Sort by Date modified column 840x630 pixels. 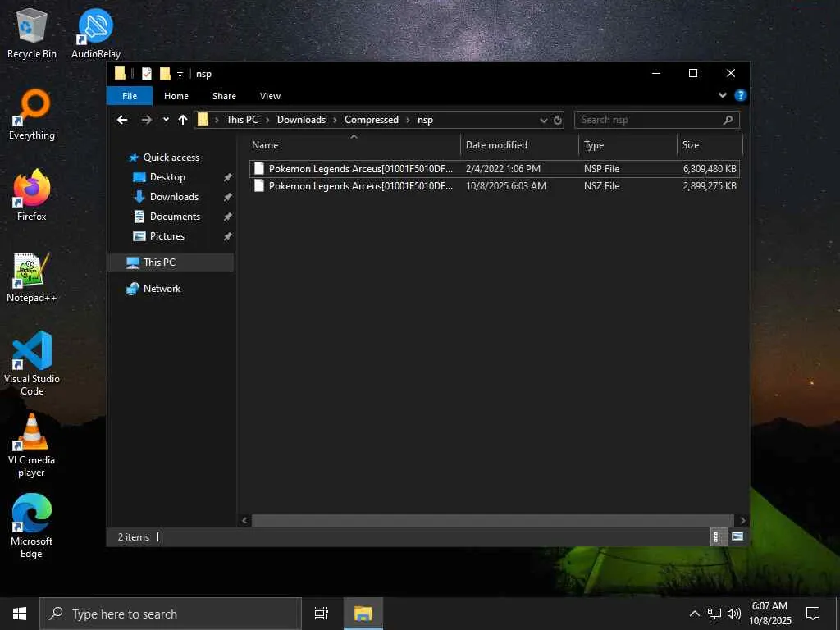tap(519, 145)
